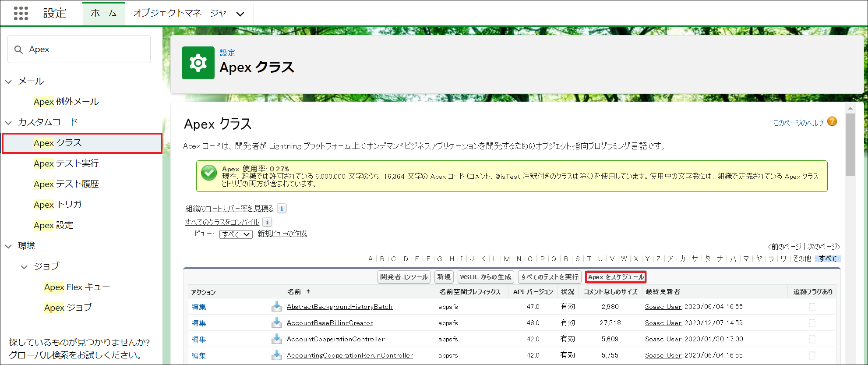This screenshot has height=365, width=868.
Task: Open the App Launcher grid icon
Action: [21, 13]
